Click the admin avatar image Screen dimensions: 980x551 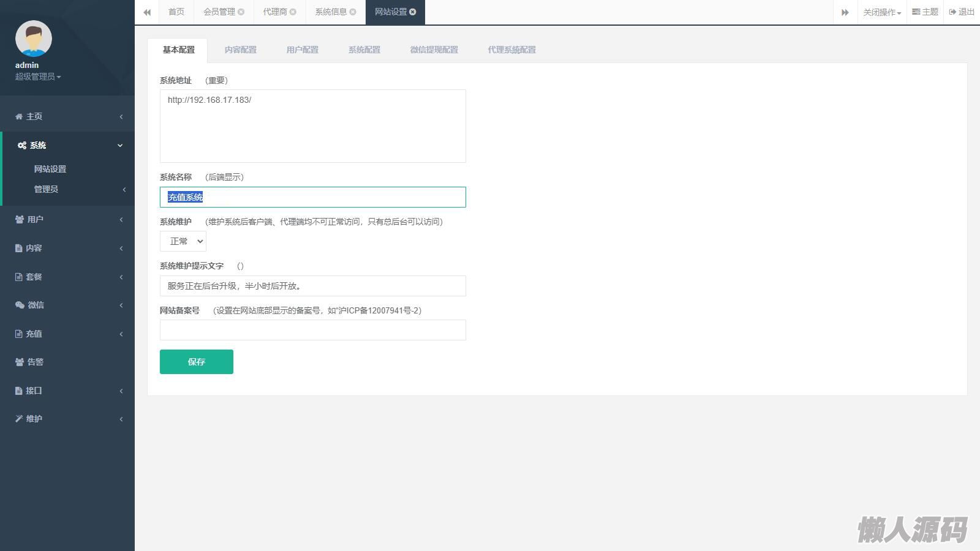(34, 39)
